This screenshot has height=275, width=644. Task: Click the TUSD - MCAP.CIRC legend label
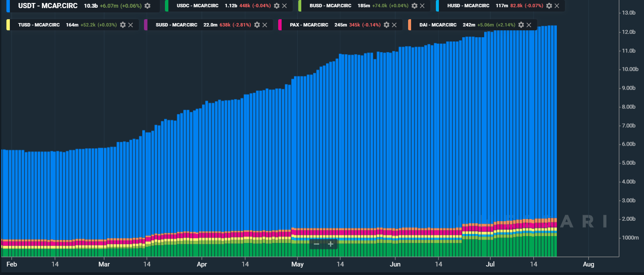[x=39, y=25]
